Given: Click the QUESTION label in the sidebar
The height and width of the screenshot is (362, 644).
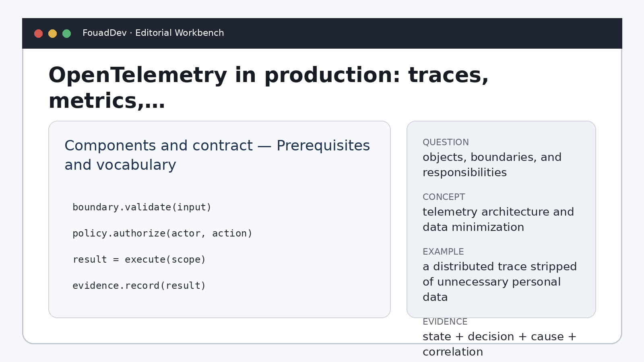Looking at the screenshot, I should tap(446, 142).
